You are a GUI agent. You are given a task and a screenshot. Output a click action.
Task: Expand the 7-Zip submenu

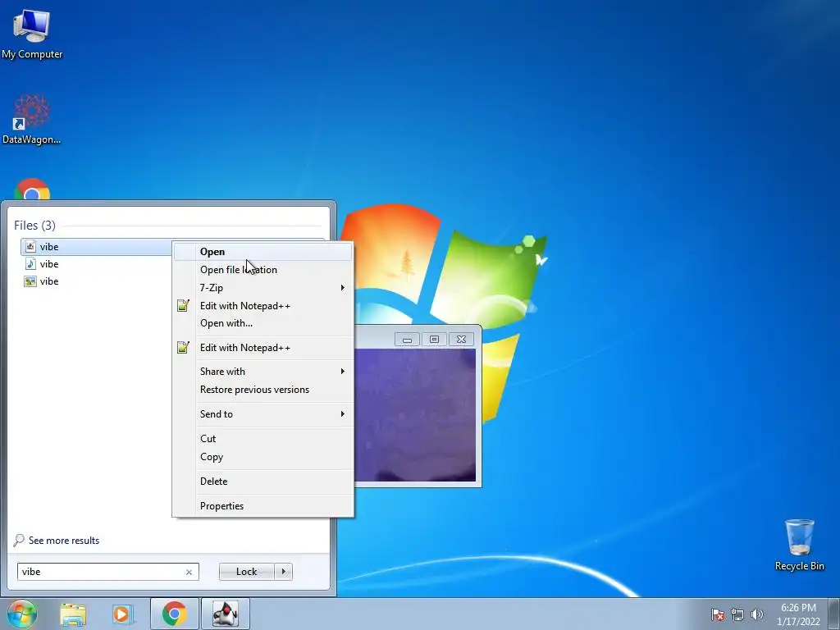point(263,288)
